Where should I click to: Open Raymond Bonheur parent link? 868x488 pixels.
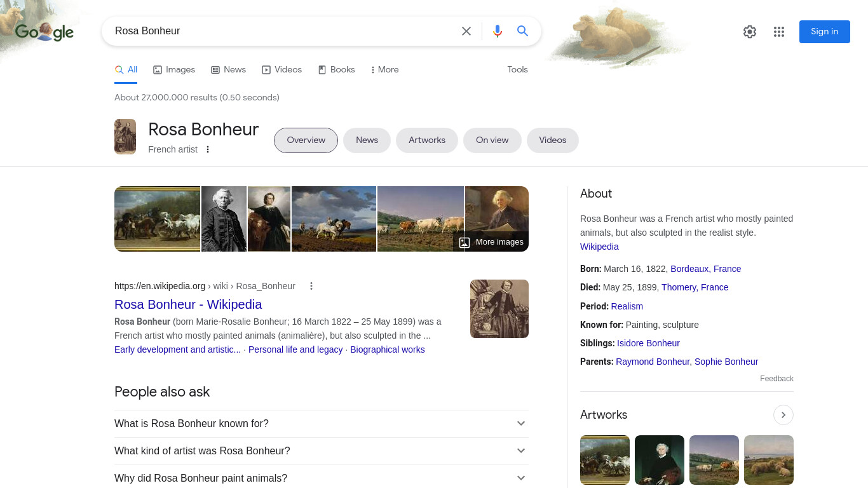pyautogui.click(x=653, y=362)
